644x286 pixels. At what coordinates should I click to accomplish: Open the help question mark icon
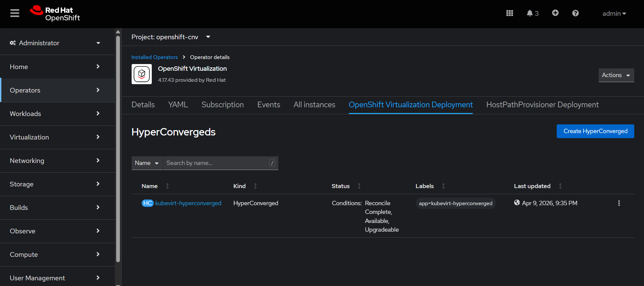tap(575, 13)
